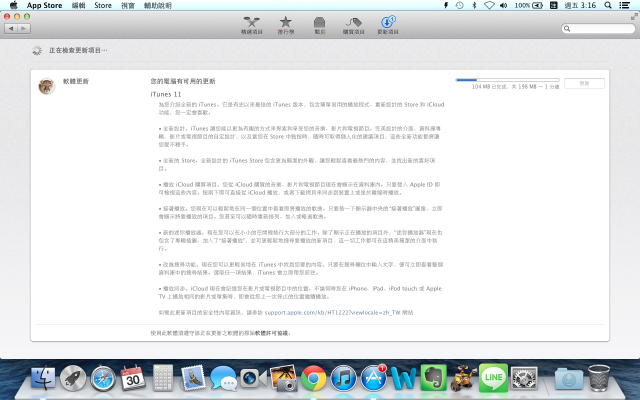Click the volume menu bar icon
Image resolution: width=640 pixels, height=400 pixels.
504,5
